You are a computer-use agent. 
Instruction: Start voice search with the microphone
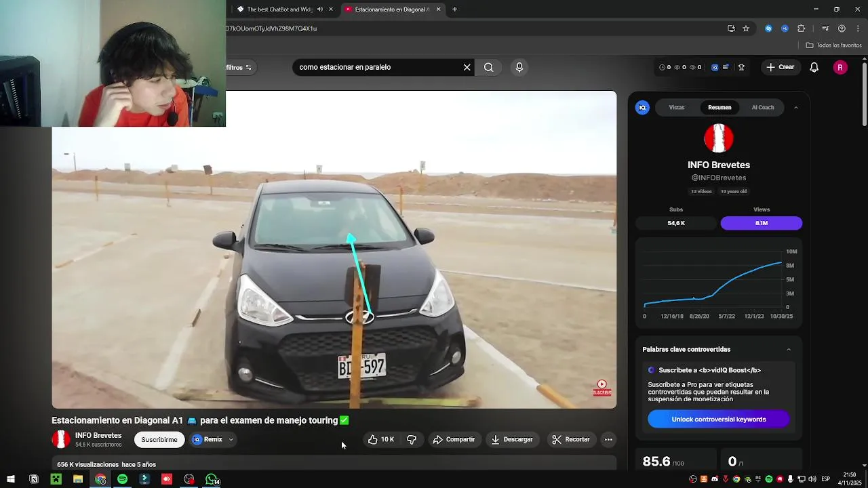[x=519, y=67]
